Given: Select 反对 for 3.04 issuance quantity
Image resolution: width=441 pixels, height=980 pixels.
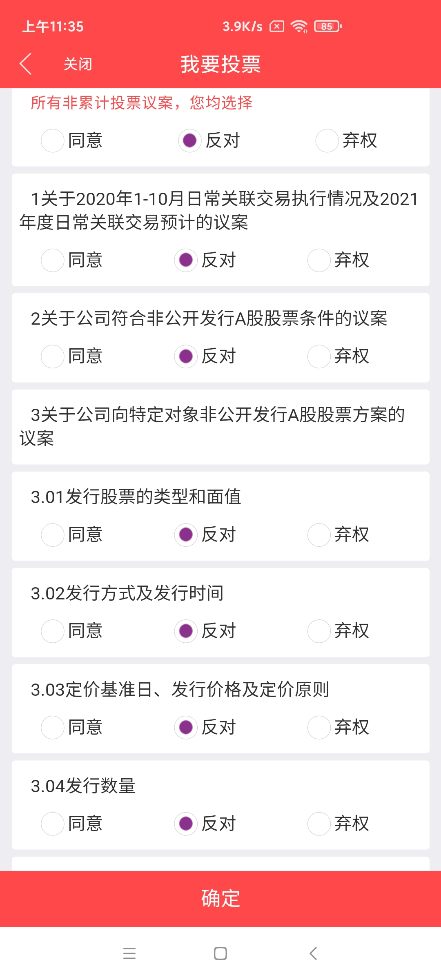Looking at the screenshot, I should 186,824.
